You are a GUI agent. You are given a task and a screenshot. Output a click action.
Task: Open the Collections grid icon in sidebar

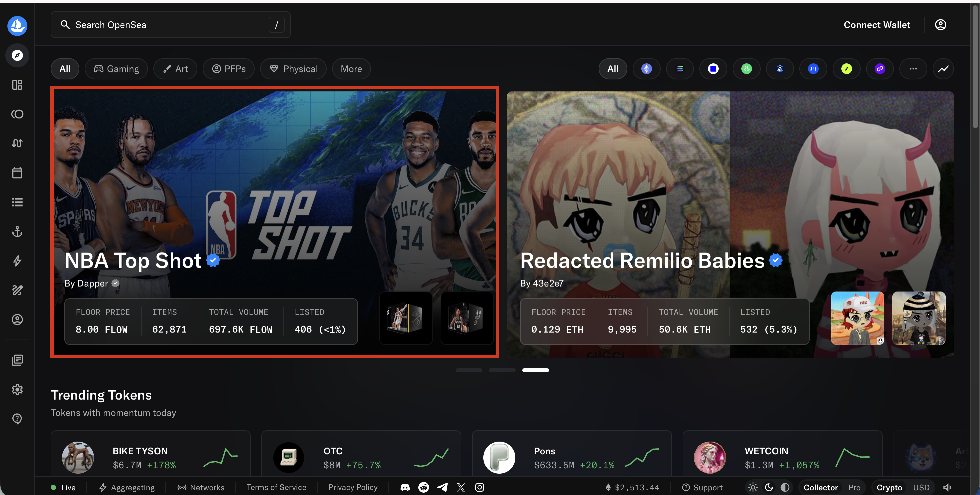(x=17, y=84)
